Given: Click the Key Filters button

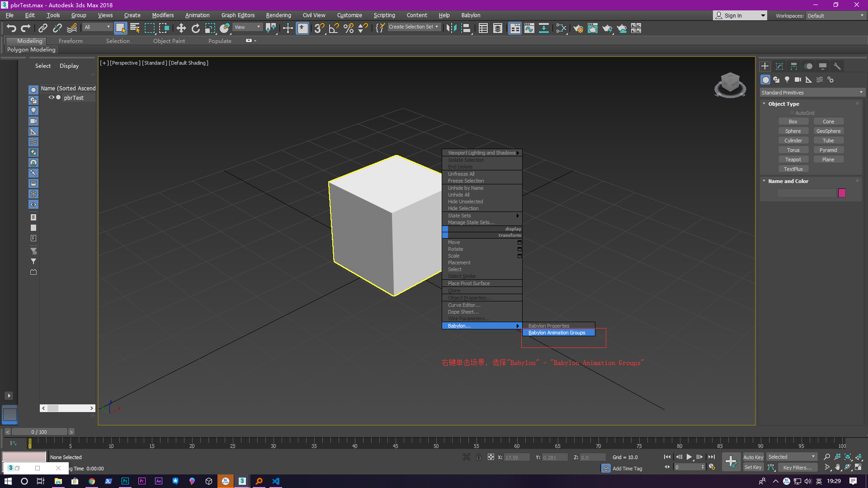Looking at the screenshot, I should click(797, 468).
